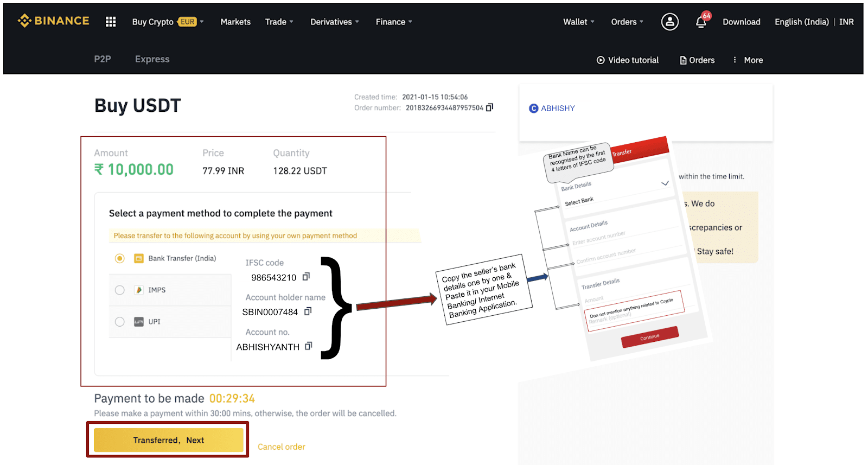
Task: Expand Bank Details chevron in phone illustration
Action: [665, 183]
